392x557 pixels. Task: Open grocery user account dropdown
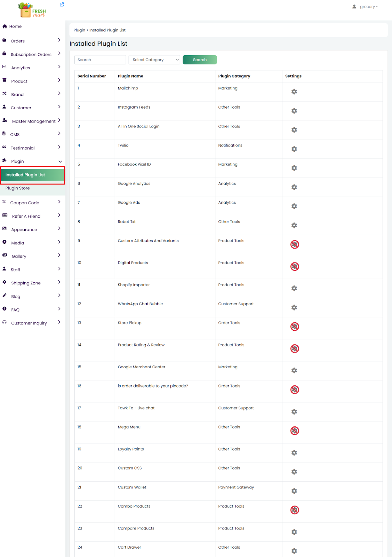tap(365, 7)
